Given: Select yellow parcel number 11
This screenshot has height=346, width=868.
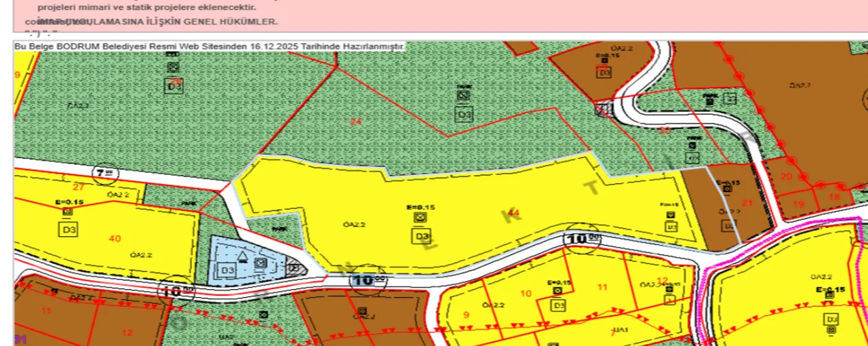Looking at the screenshot, I should [603, 288].
